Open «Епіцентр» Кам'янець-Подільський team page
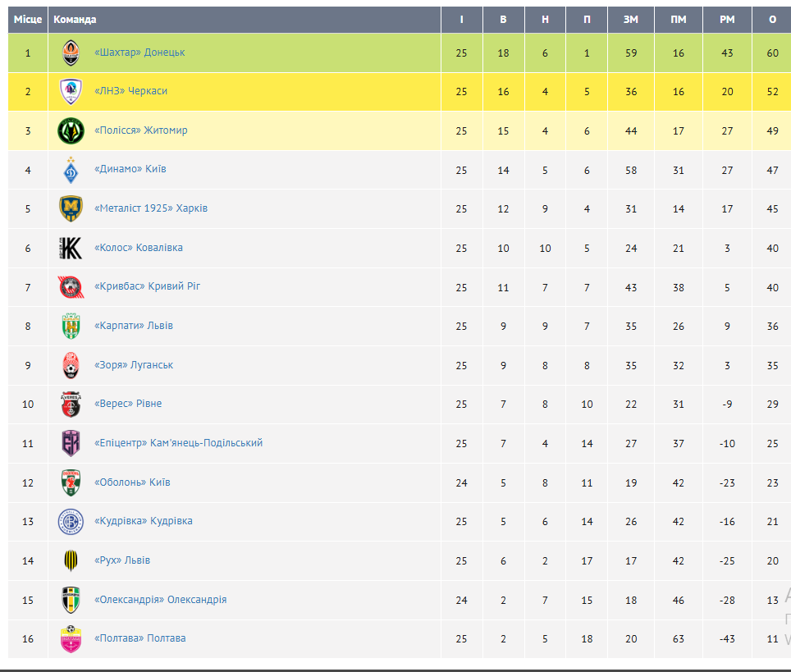The width and height of the screenshot is (791, 672). pos(178,443)
